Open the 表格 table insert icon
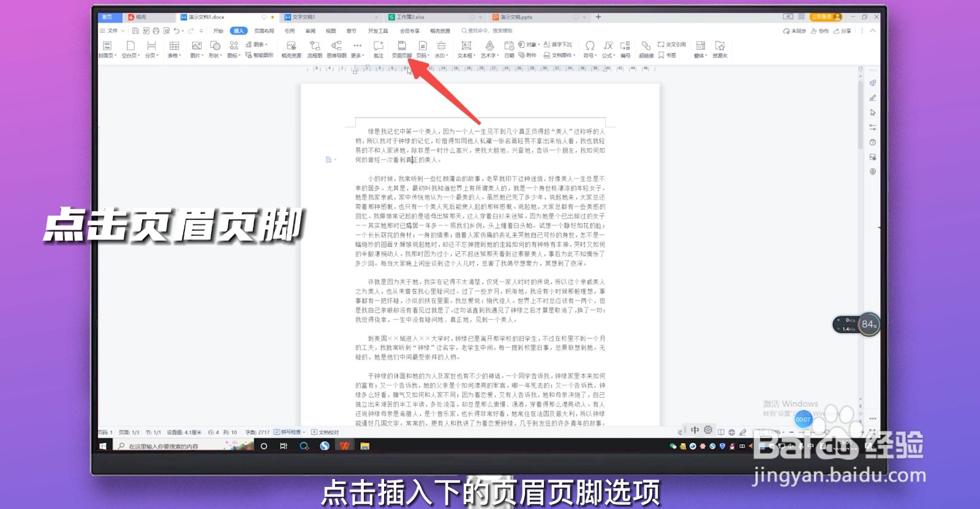Screen dimensions: 980x509 pyautogui.click(x=175, y=50)
